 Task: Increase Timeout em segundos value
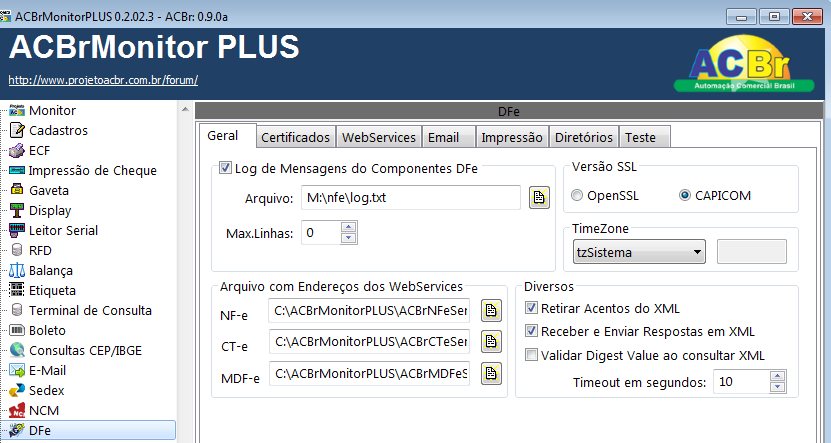[777, 376]
